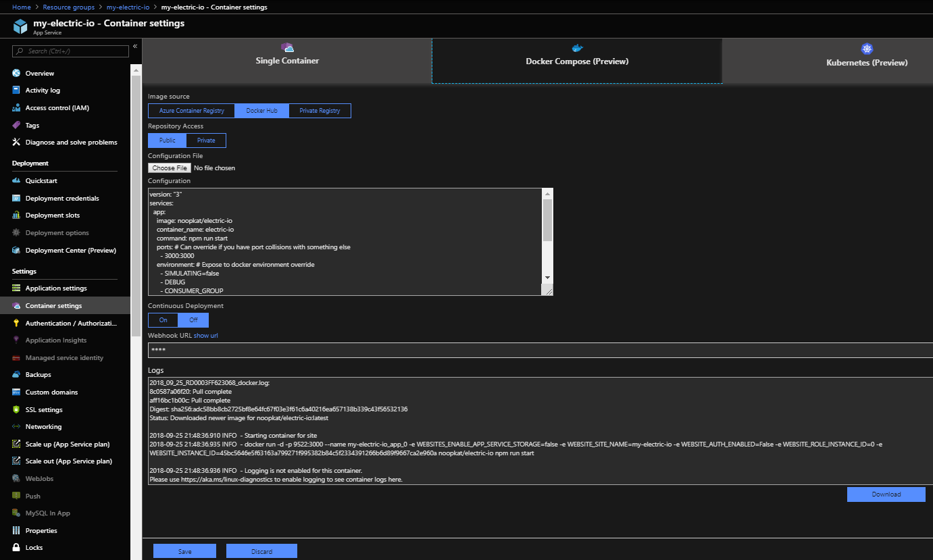The width and height of the screenshot is (933, 560).
Task: Click the configuration scrollbar up arrow
Action: (547, 194)
